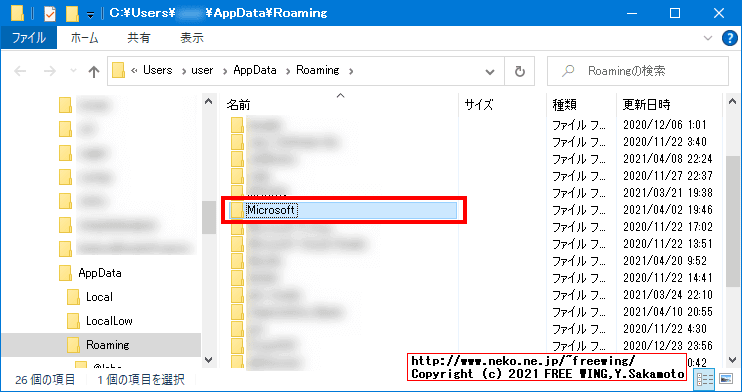Click the AppData folder icon in tree
742x392 pixels.
(x=65, y=273)
